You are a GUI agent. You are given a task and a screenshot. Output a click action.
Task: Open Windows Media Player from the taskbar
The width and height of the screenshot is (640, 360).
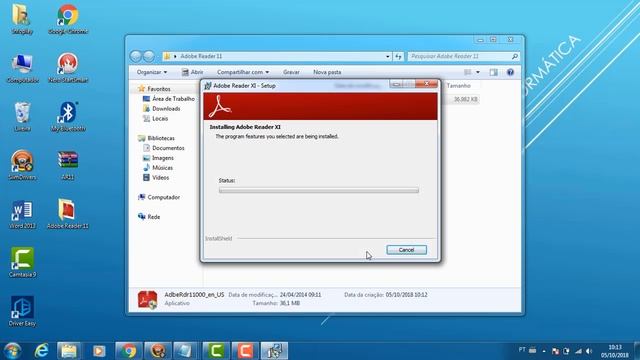[x=99, y=351]
